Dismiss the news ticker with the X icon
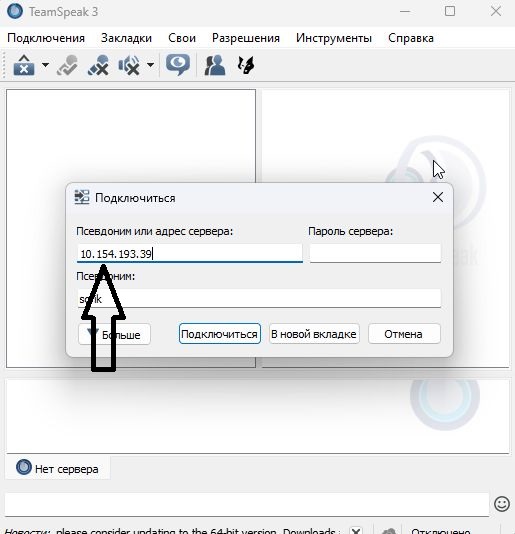 click(356, 531)
